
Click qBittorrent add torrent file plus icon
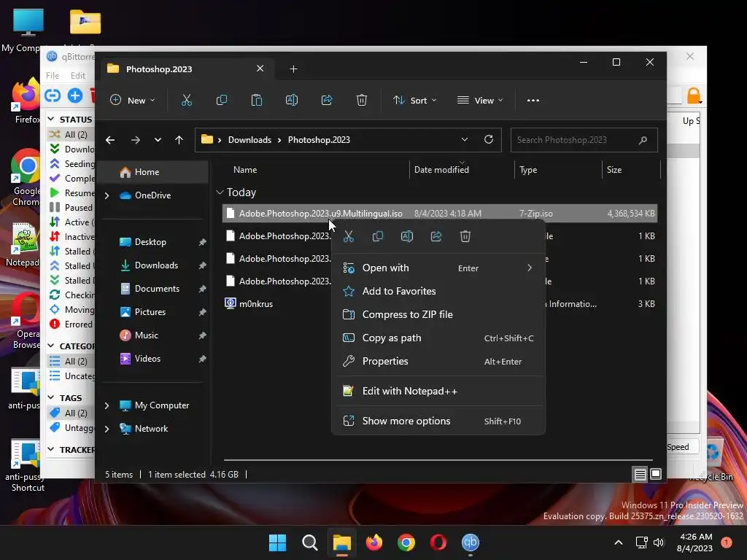tap(75, 96)
